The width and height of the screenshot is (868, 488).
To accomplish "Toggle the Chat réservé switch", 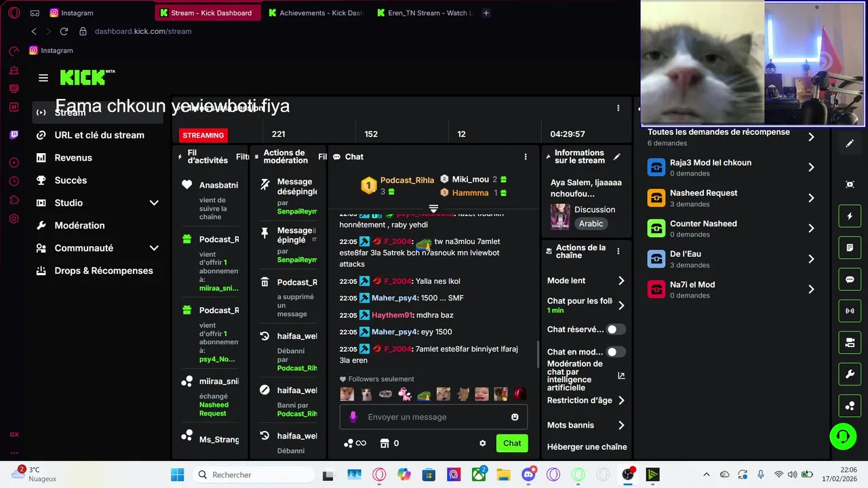I will click(616, 329).
